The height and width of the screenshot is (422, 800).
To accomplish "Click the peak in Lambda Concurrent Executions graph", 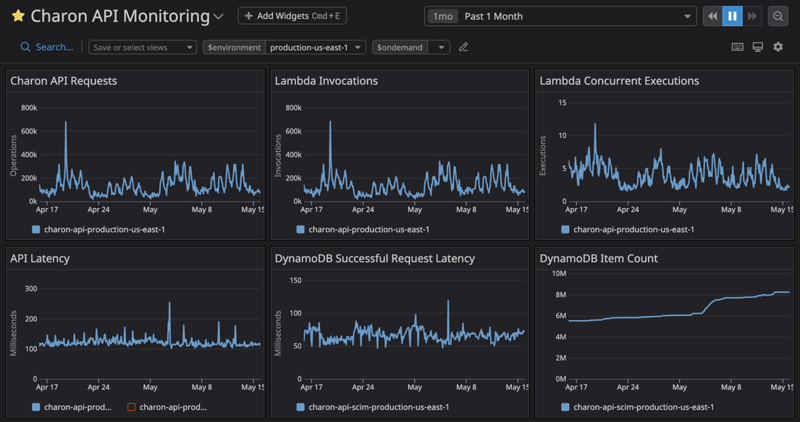I will (x=595, y=126).
